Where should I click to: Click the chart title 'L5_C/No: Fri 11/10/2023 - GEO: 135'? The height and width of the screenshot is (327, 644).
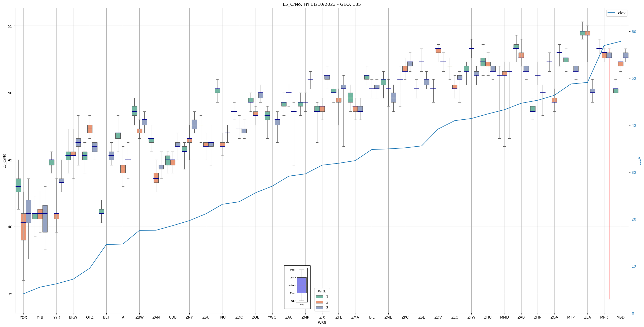click(322, 4)
